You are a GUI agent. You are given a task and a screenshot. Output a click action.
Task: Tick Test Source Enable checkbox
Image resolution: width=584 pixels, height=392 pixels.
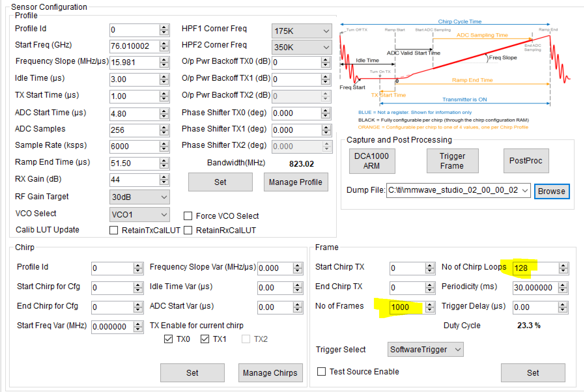[321, 371]
